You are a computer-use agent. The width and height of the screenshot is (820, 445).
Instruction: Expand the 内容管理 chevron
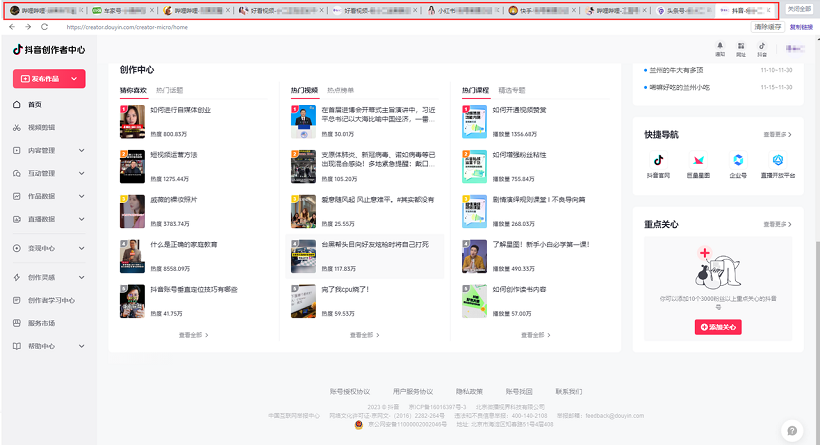click(x=82, y=151)
